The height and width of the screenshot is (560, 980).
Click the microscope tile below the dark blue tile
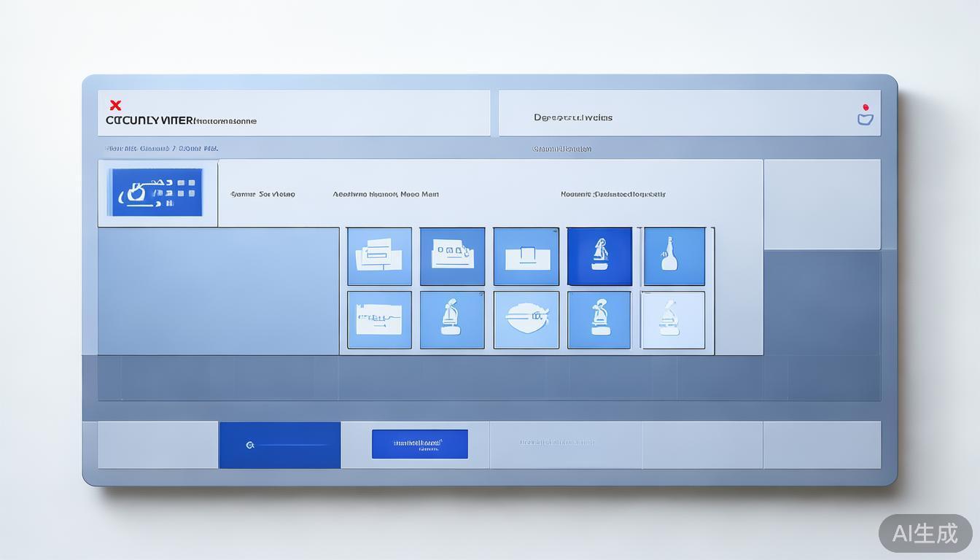click(599, 320)
